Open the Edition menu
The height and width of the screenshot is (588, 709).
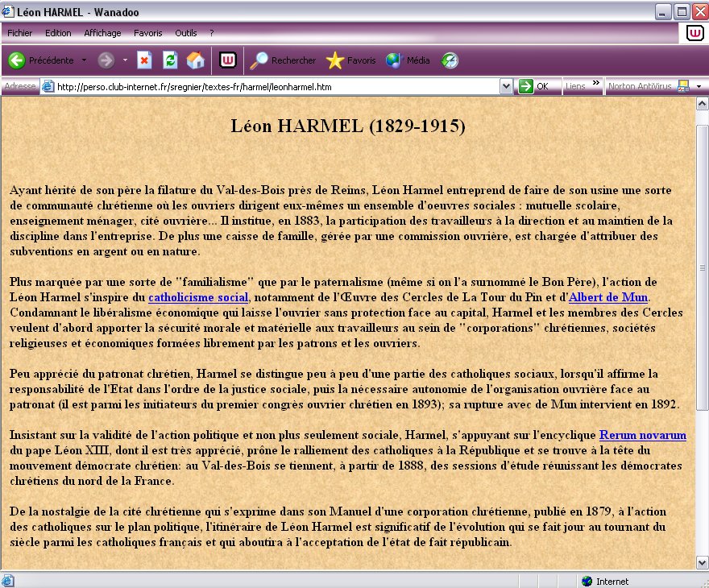pyautogui.click(x=58, y=33)
